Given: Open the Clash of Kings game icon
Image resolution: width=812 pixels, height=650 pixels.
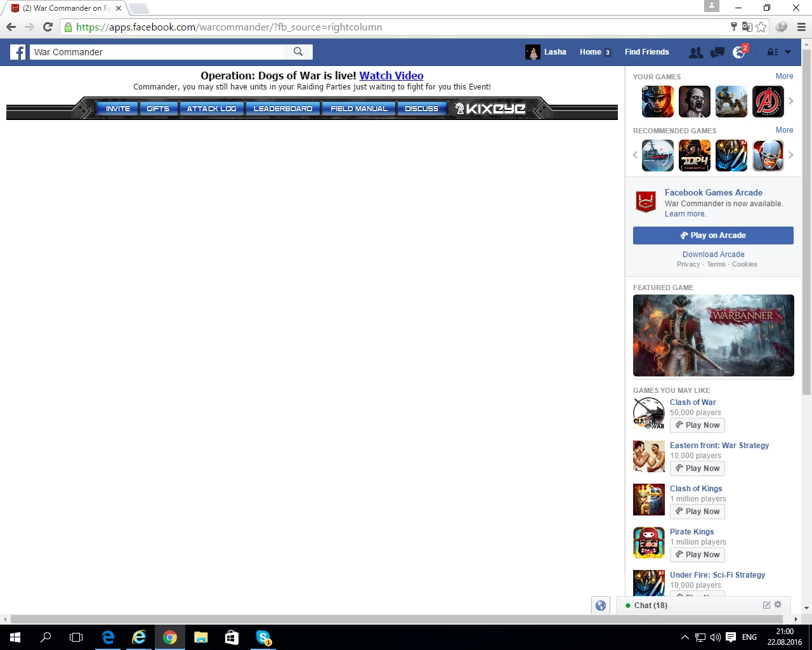Looking at the screenshot, I should 649,500.
